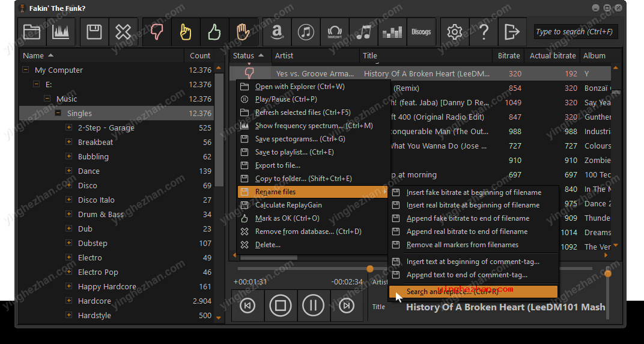The image size is (644, 344).
Task: Filter by yellow pointing-finger status icon
Action: [186, 32]
